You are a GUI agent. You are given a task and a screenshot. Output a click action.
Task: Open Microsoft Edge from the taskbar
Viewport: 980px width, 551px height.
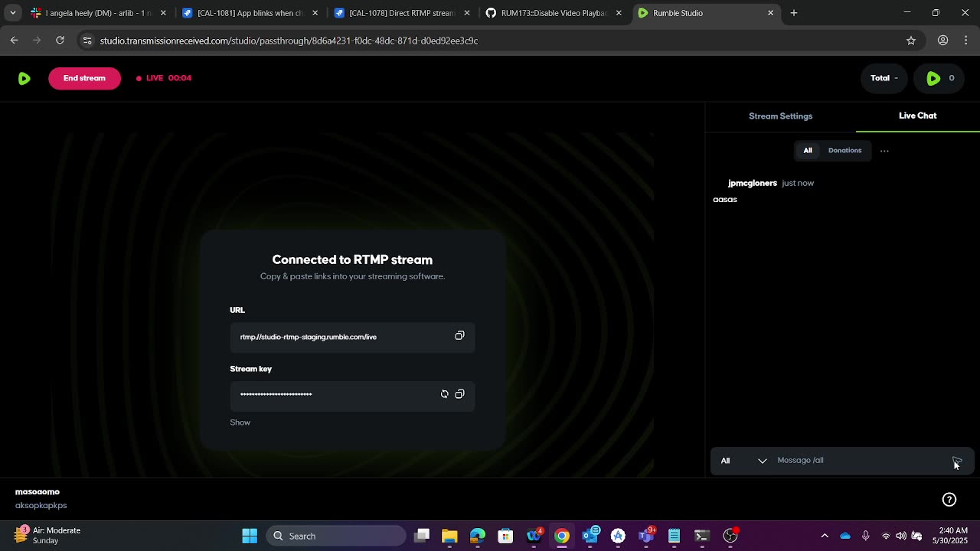click(478, 536)
